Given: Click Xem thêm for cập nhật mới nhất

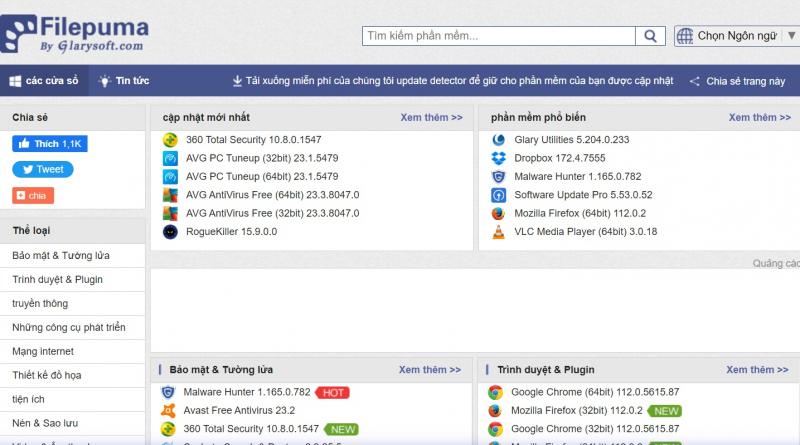Looking at the screenshot, I should [432, 117].
